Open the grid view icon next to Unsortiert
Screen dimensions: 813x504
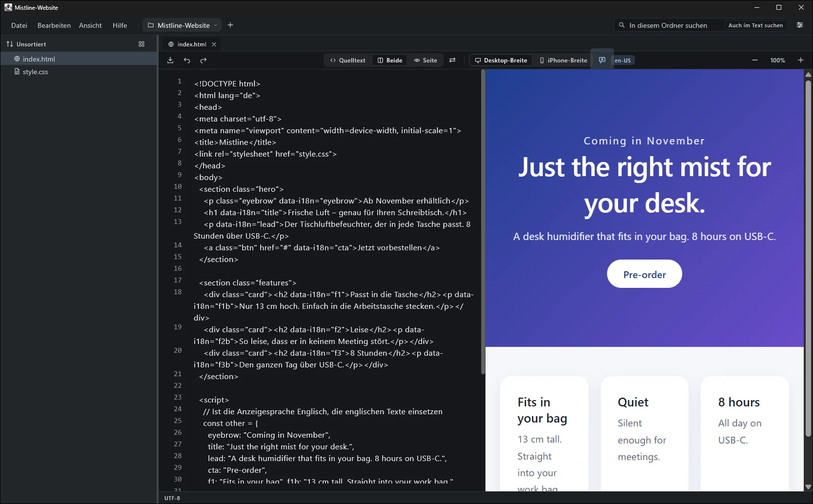142,44
